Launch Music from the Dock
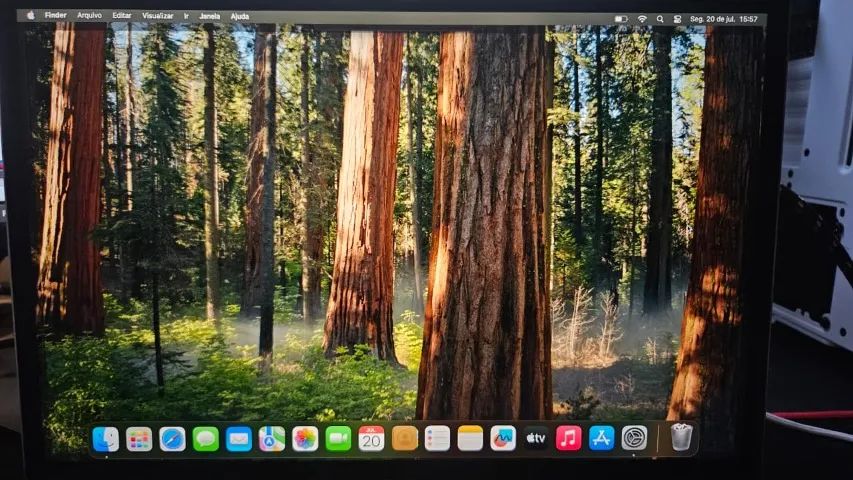This screenshot has height=480, width=853. pos(568,439)
